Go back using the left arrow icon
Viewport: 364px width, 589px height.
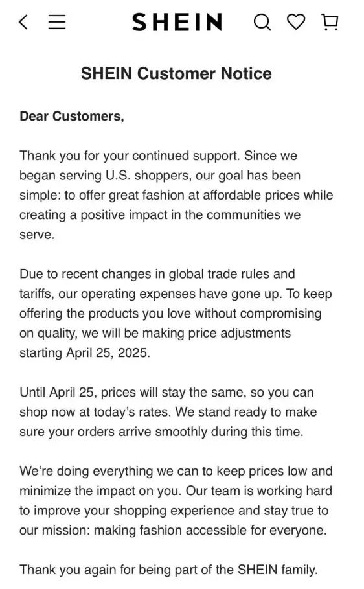coord(23,22)
